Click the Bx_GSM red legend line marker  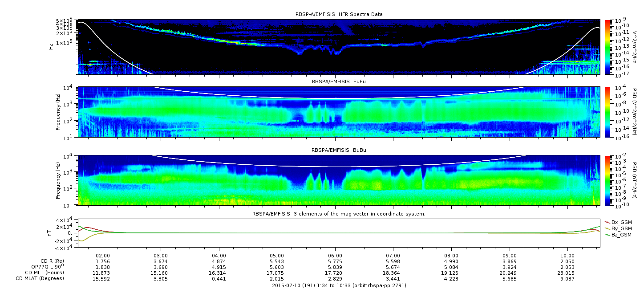pos(607,222)
